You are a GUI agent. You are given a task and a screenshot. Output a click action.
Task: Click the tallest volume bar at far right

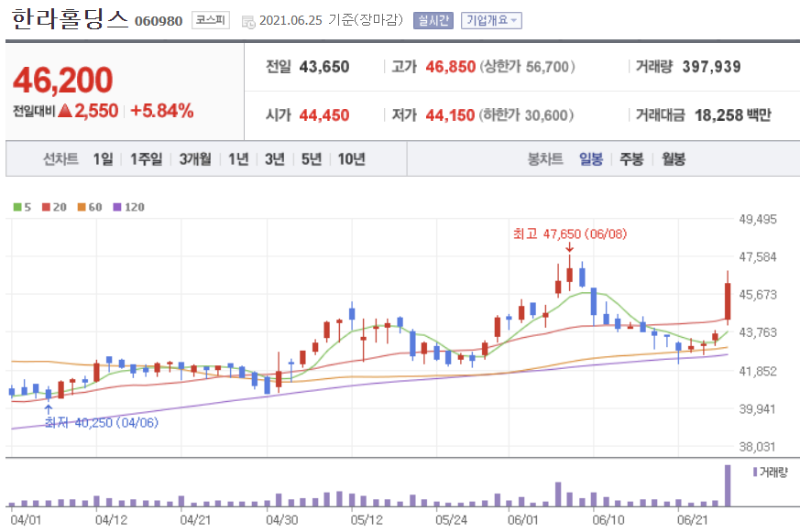click(x=728, y=485)
